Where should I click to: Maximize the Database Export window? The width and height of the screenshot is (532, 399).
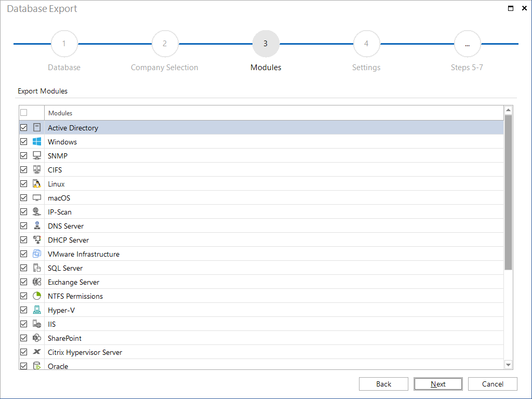coord(511,8)
